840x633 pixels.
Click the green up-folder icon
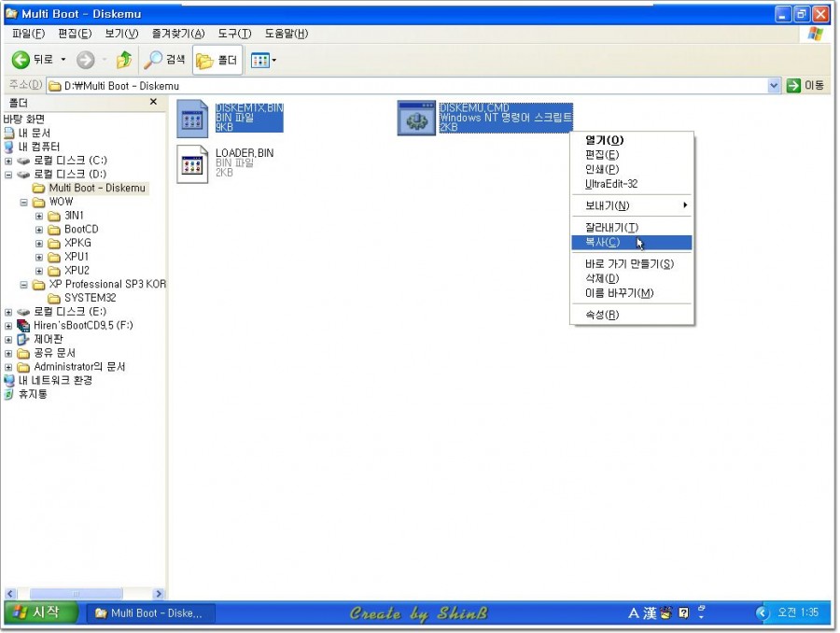124,60
